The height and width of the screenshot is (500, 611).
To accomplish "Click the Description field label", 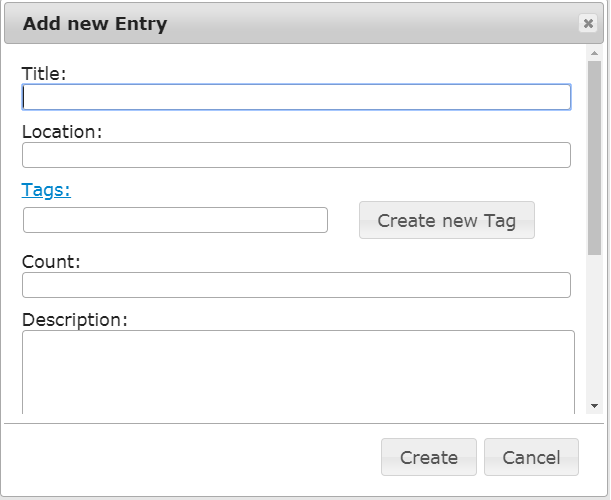I will [75, 320].
